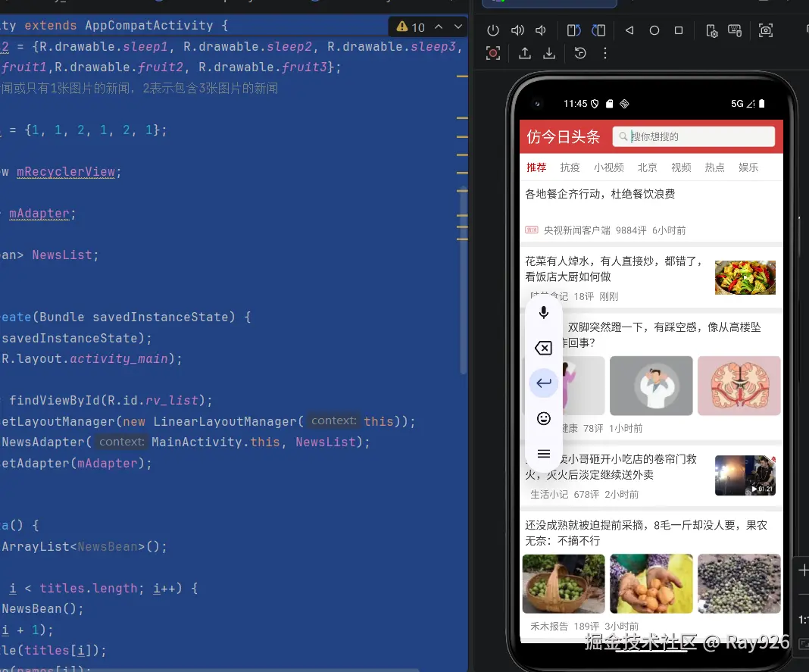Click the code editor vertical scrollbar
809x672 pixels.
tap(463, 280)
